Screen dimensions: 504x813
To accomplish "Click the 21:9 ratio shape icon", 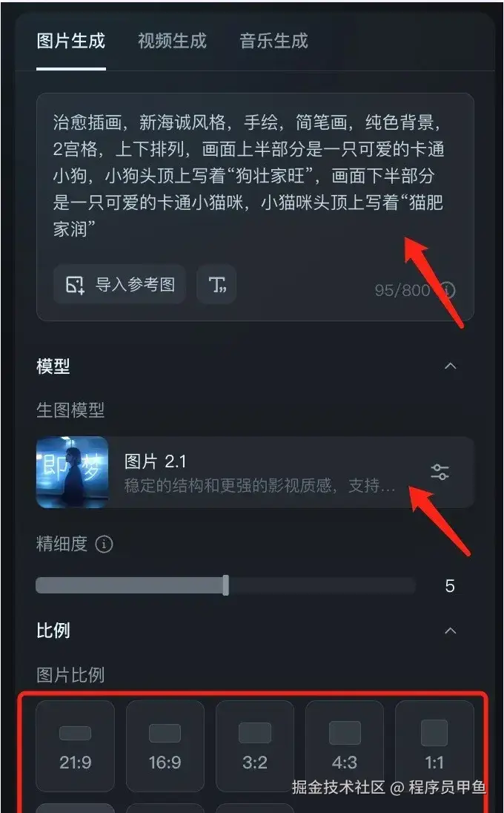I will coord(75,733).
